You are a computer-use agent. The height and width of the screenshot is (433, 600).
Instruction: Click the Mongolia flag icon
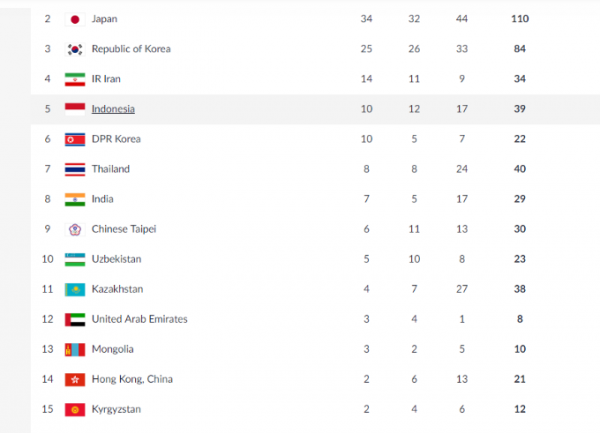(x=74, y=349)
